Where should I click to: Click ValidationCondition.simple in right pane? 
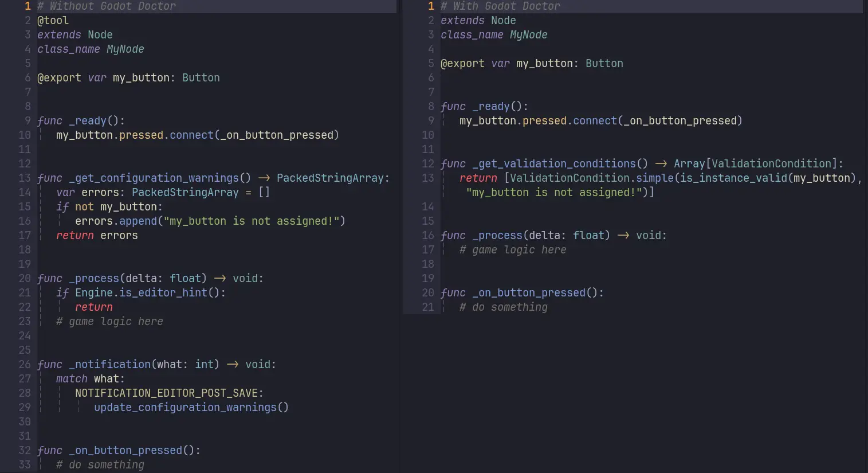pyautogui.click(x=591, y=178)
